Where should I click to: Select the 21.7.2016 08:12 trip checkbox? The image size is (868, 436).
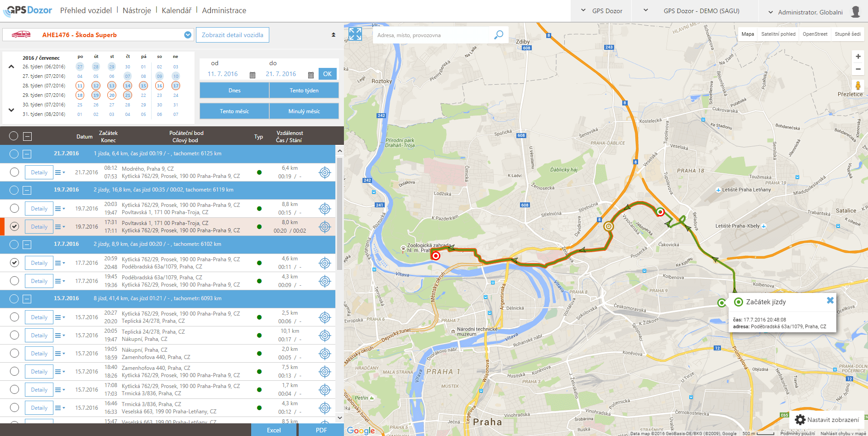point(14,172)
